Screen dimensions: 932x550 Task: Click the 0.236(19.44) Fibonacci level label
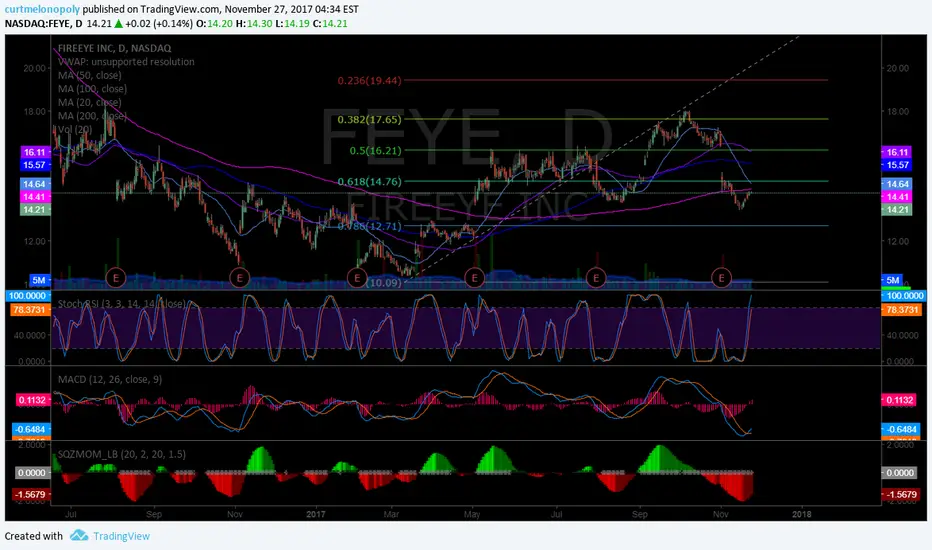tap(369, 80)
